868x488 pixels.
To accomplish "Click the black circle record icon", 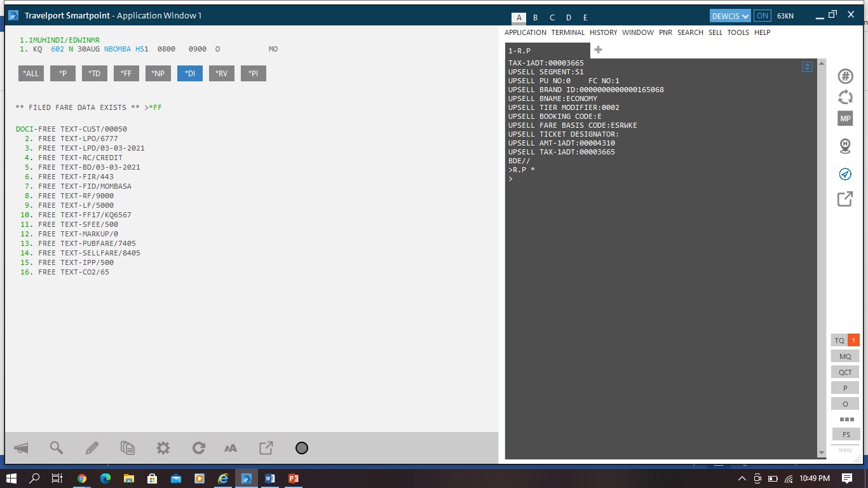I will (x=302, y=448).
